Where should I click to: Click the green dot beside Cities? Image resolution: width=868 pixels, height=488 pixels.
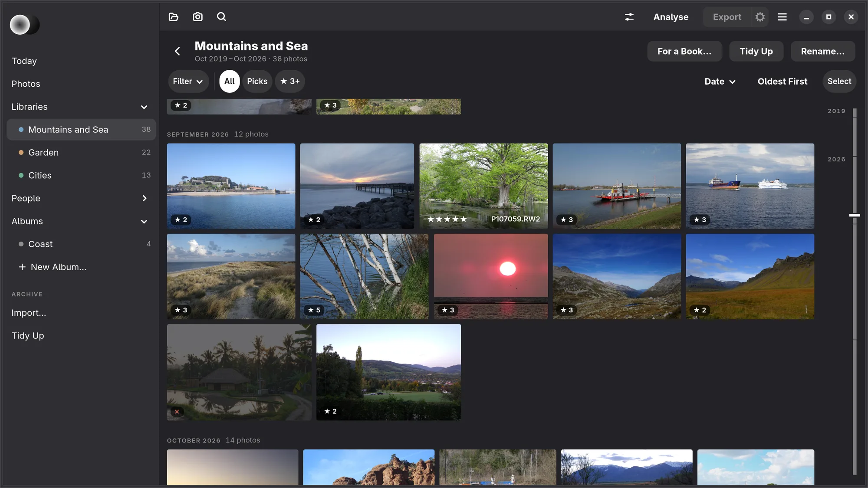(x=21, y=176)
